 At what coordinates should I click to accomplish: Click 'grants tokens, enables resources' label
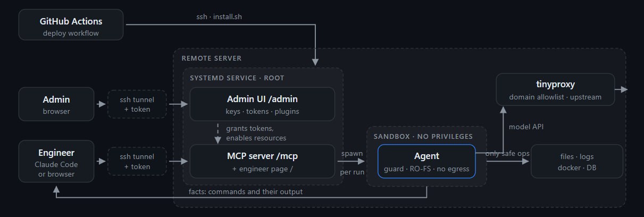(256, 133)
